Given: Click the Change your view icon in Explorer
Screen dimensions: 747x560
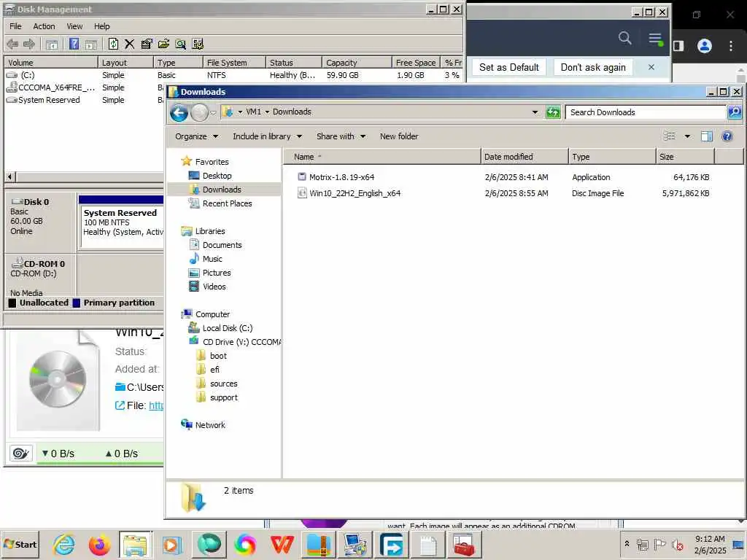Looking at the screenshot, I should pos(670,136).
